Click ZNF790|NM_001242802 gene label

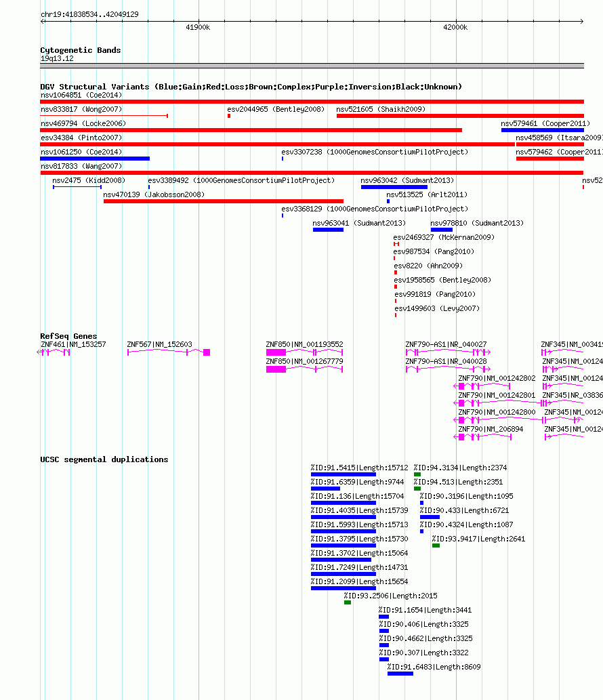click(497, 379)
